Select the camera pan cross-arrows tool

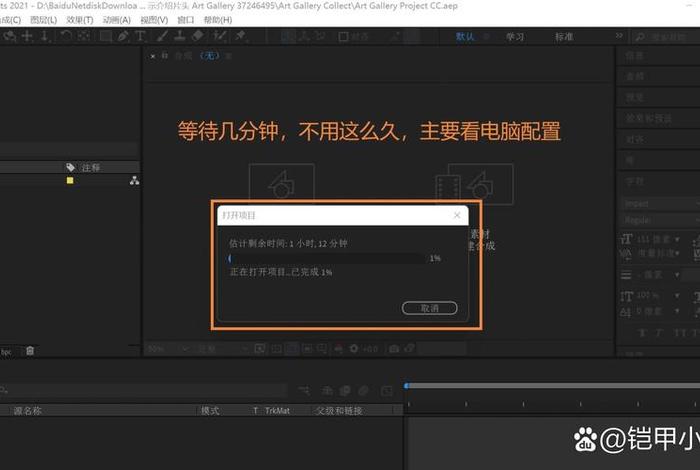[27, 36]
